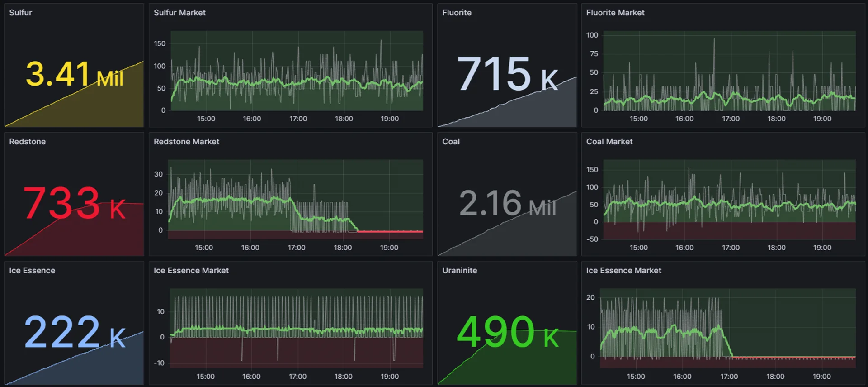Open the Ice Essence stat panel title
The image size is (868, 387).
(x=32, y=271)
